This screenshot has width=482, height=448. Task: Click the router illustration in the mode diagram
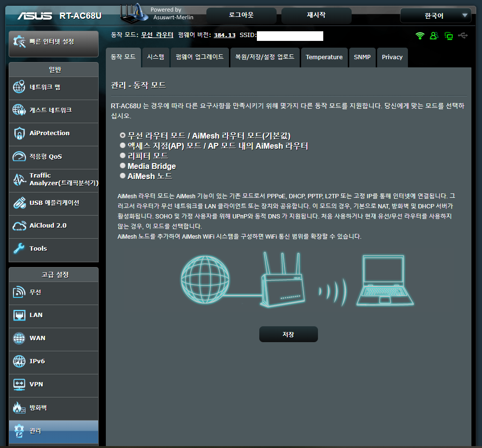point(283,280)
